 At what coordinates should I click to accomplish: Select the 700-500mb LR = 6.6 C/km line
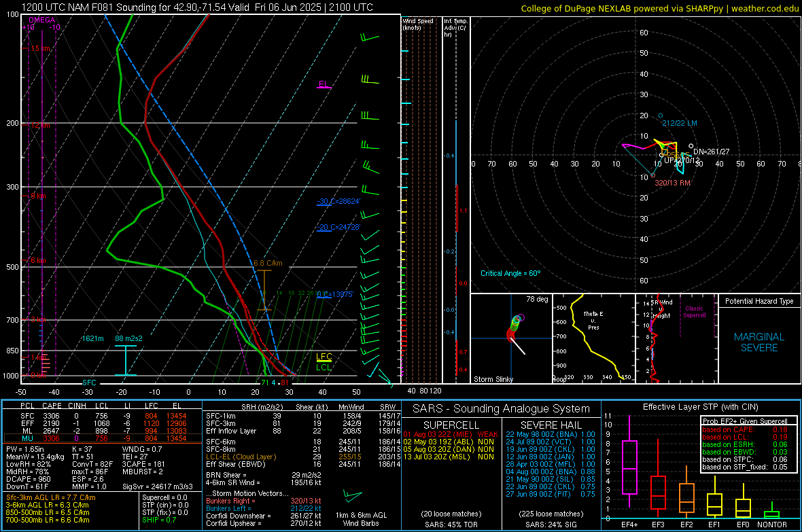click(x=48, y=520)
